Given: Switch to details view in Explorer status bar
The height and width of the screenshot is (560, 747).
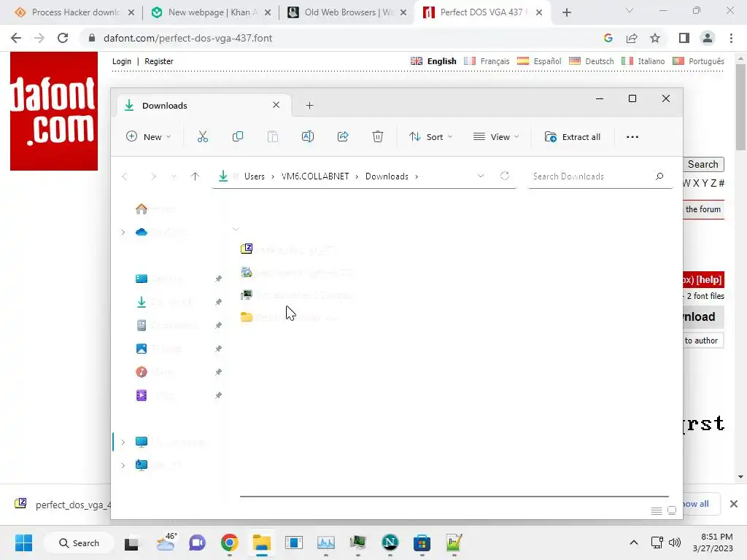Looking at the screenshot, I should [656, 510].
